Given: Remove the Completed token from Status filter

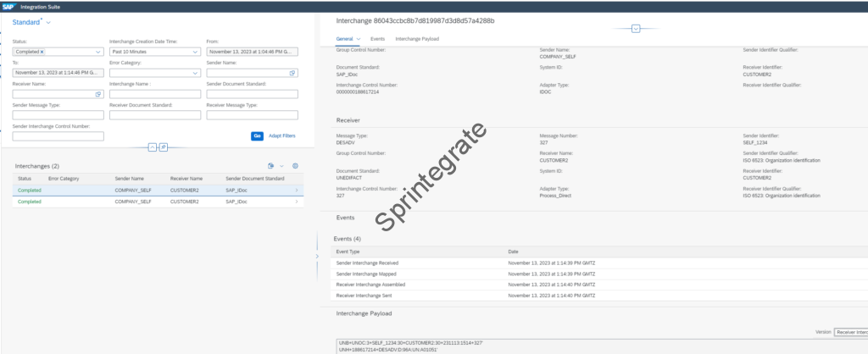Looking at the screenshot, I should [42, 52].
